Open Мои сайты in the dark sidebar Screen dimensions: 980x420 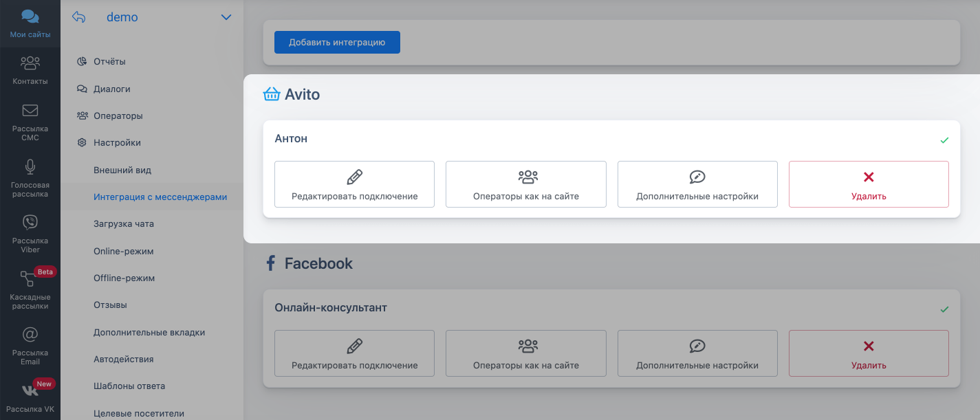click(30, 23)
